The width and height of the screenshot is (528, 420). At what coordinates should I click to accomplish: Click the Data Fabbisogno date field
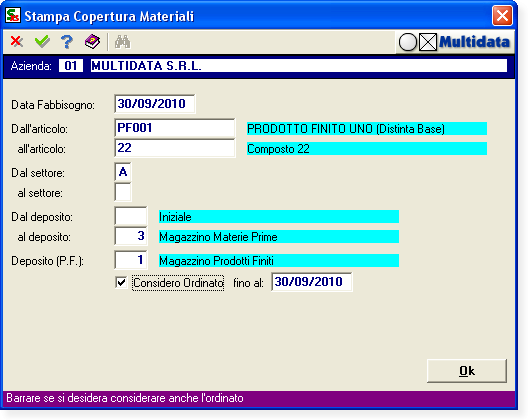155,104
